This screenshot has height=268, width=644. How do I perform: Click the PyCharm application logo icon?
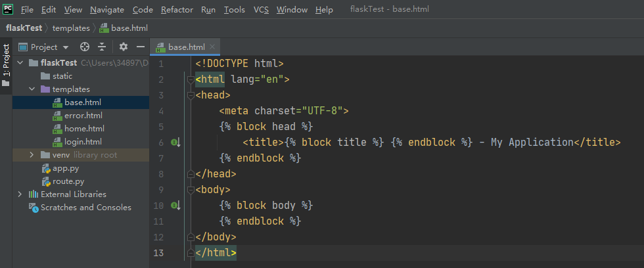(x=8, y=9)
